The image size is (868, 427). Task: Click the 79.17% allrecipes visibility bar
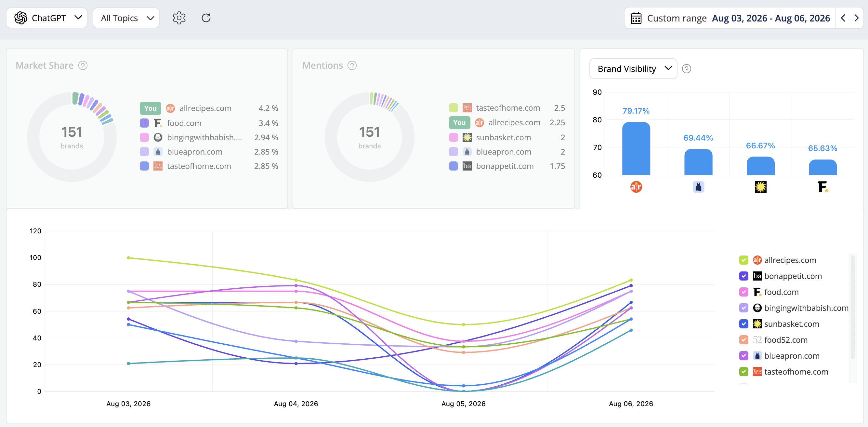[636, 148]
